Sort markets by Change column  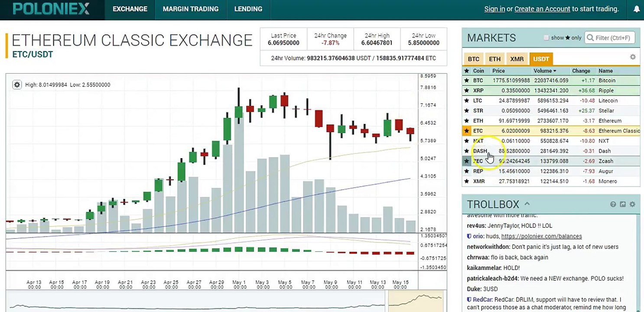pyautogui.click(x=581, y=71)
